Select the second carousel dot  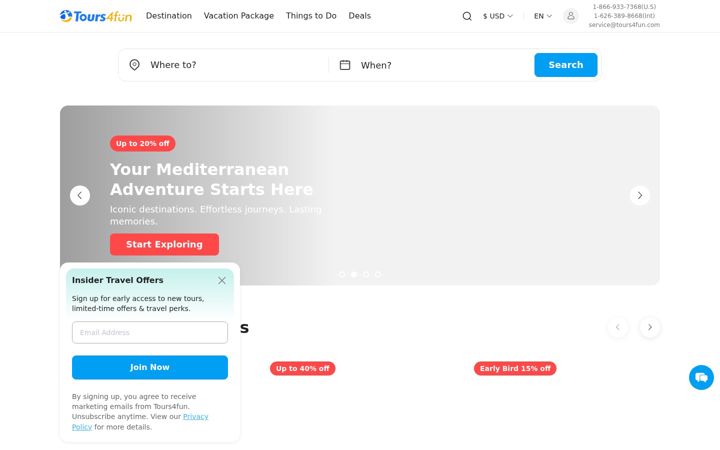tap(354, 275)
